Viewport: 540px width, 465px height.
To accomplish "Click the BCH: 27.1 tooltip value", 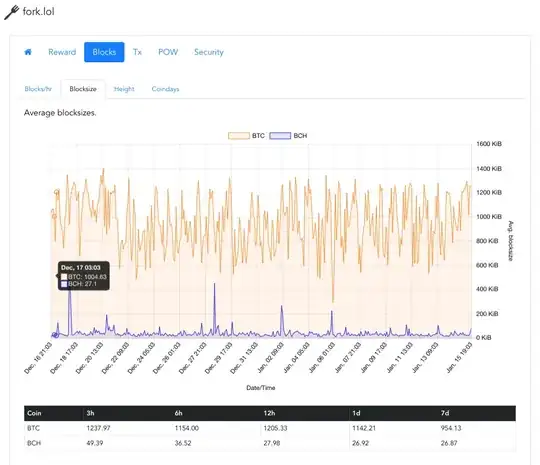I will (82, 284).
